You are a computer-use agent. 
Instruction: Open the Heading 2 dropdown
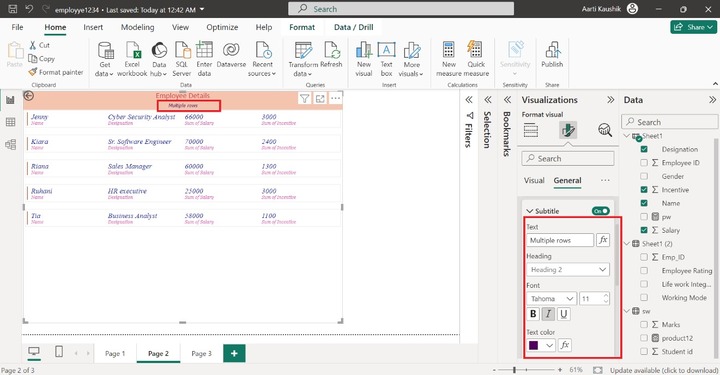pos(568,269)
